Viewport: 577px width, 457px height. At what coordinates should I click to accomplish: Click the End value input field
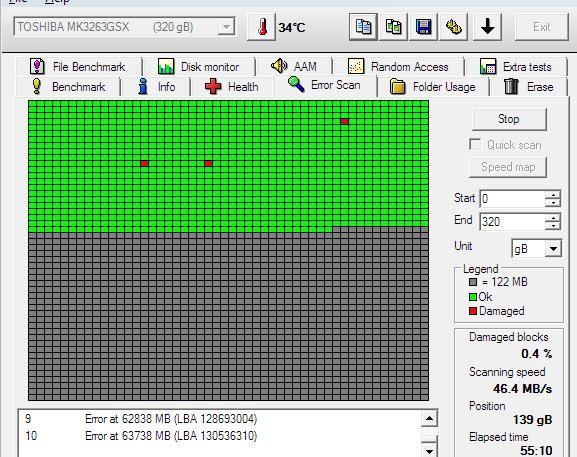512,222
